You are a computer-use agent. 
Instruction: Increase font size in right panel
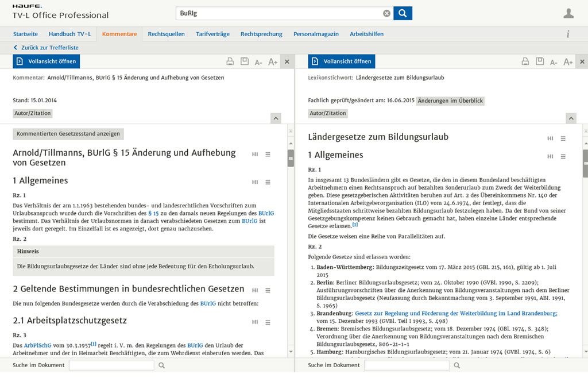(568, 62)
